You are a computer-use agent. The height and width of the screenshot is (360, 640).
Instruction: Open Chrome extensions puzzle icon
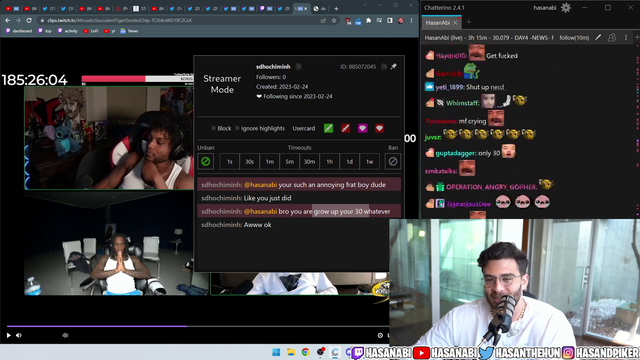coord(369,20)
